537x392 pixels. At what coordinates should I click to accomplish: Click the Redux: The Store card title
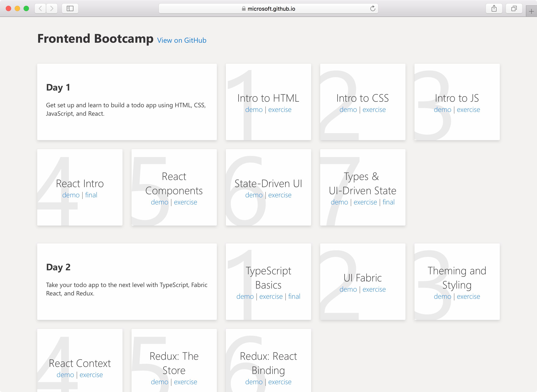[174, 363]
